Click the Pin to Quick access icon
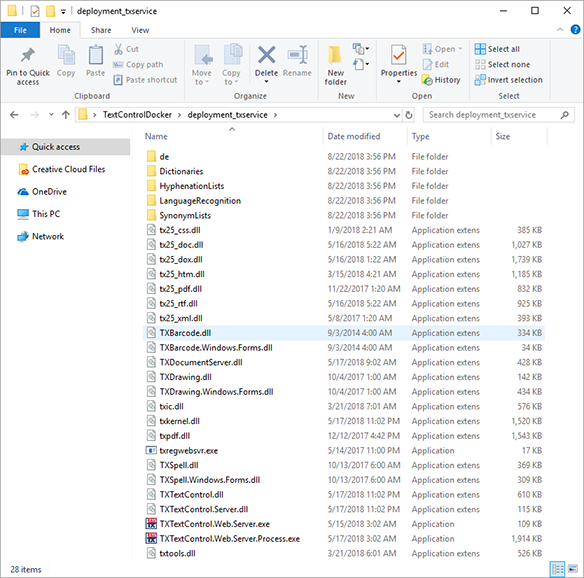 coord(28,55)
